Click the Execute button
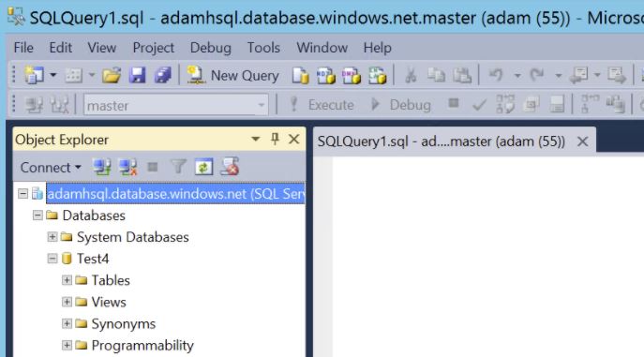644x357 pixels. coord(322,105)
